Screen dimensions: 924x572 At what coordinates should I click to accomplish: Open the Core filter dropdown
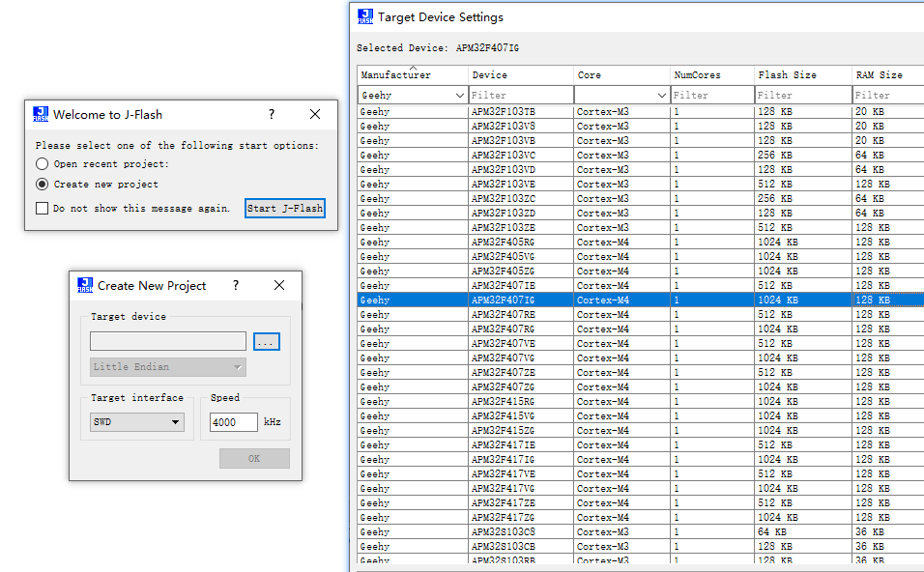[661, 96]
